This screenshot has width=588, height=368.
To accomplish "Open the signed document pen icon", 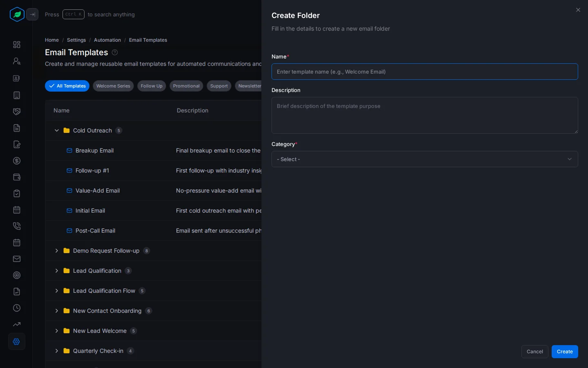I will click(17, 144).
